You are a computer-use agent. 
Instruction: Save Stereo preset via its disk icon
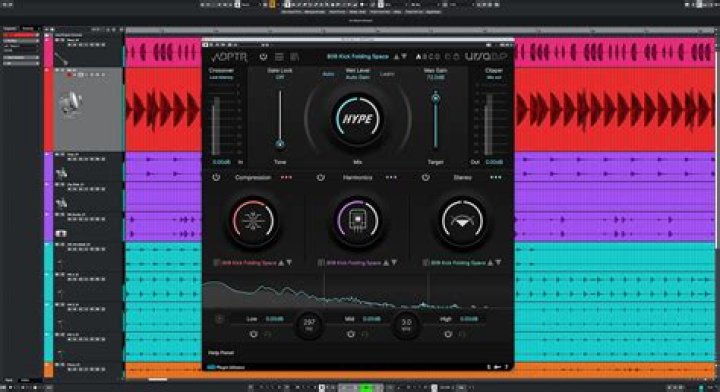coord(426,263)
